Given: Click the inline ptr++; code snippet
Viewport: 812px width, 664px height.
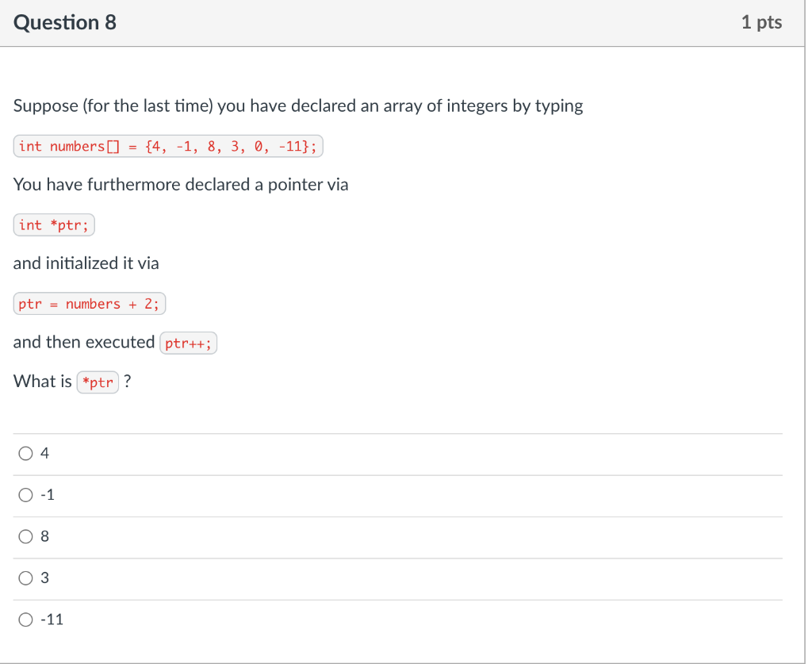Looking at the screenshot, I should pos(189,343).
